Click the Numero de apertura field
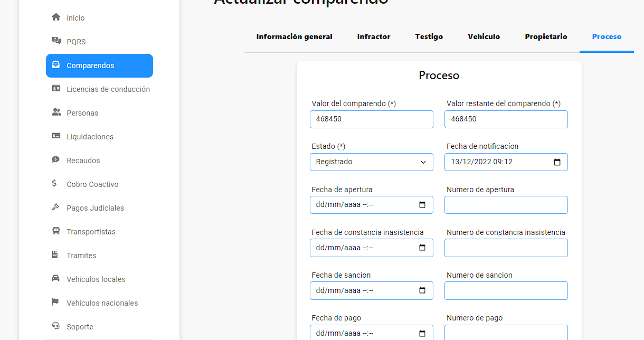644x340 pixels. pyautogui.click(x=506, y=205)
